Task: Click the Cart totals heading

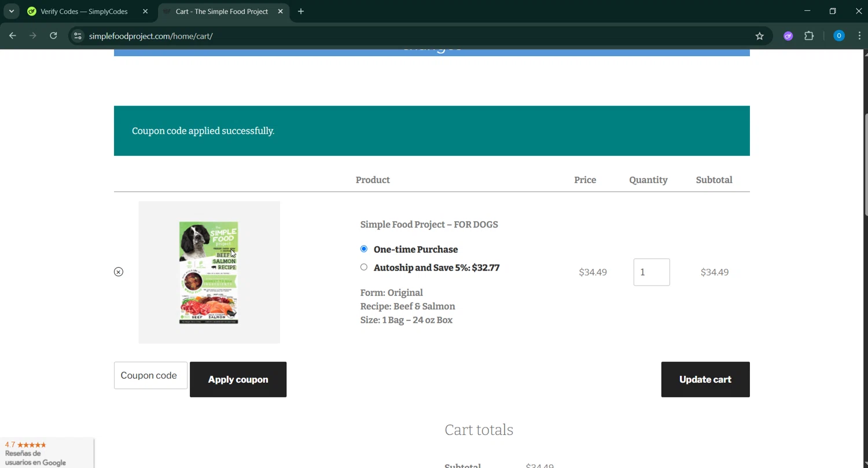Action: click(479, 430)
